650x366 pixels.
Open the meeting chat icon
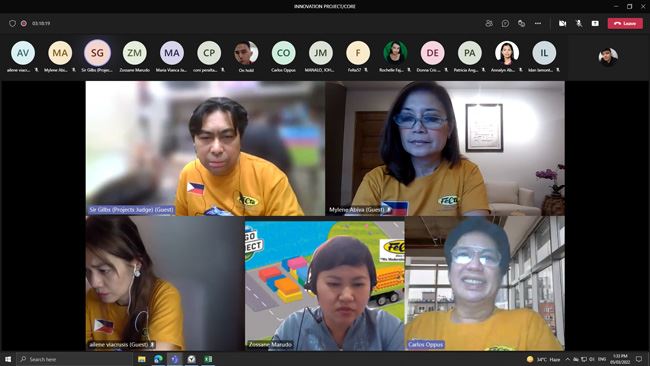pyautogui.click(x=505, y=23)
